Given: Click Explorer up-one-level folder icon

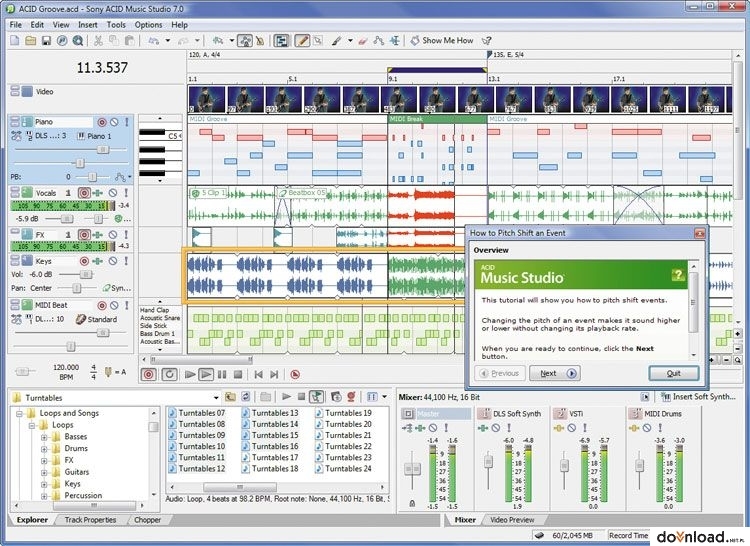Looking at the screenshot, I should pos(231,397).
